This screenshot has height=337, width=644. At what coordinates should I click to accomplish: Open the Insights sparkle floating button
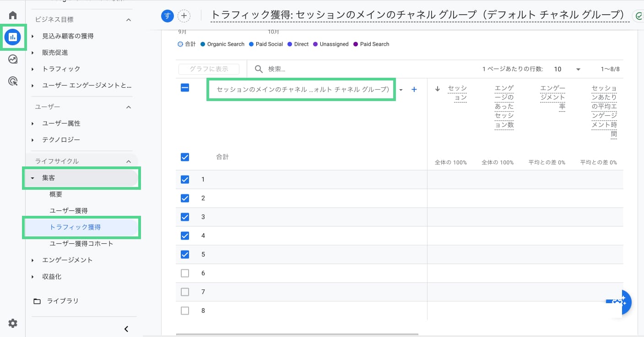pyautogui.click(x=620, y=302)
